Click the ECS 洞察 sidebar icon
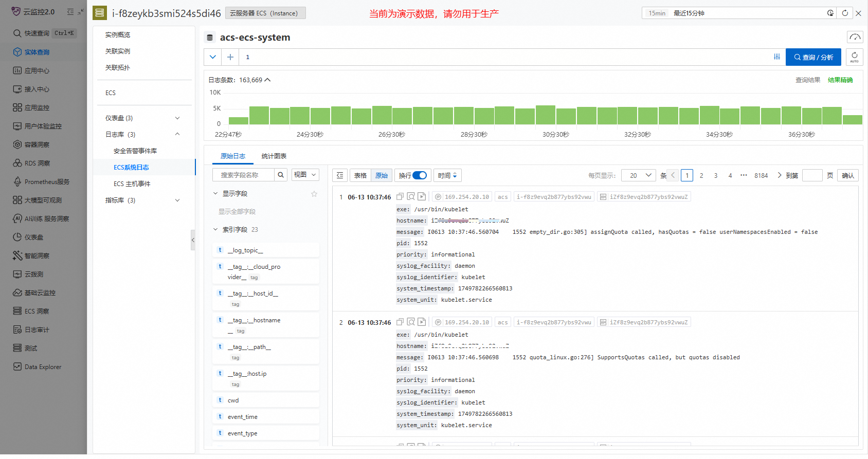This screenshot has width=868, height=459. (17, 311)
